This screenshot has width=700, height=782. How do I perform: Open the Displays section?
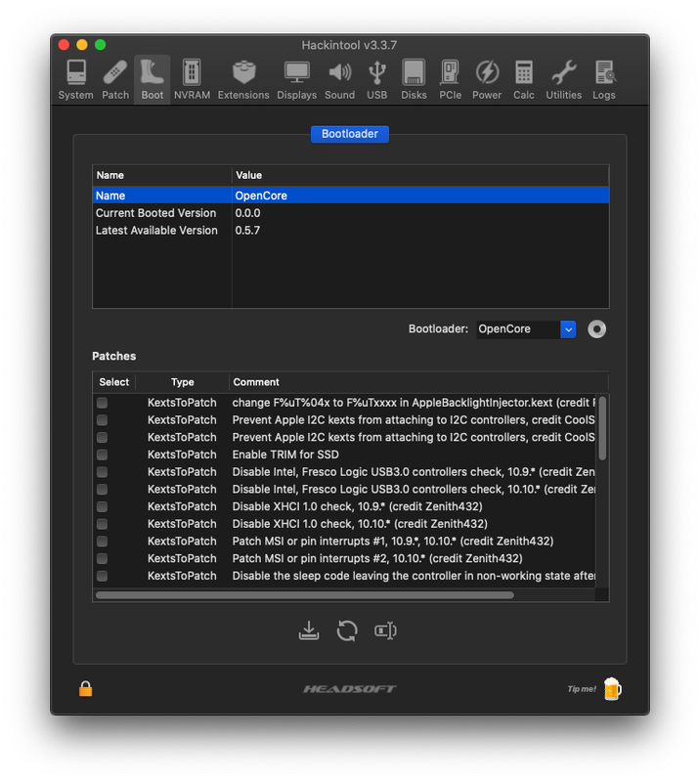point(297,80)
